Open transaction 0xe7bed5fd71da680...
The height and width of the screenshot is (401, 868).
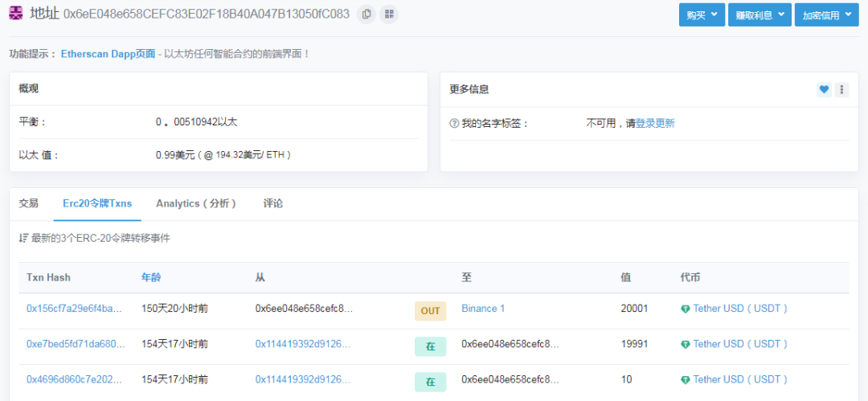coord(76,344)
